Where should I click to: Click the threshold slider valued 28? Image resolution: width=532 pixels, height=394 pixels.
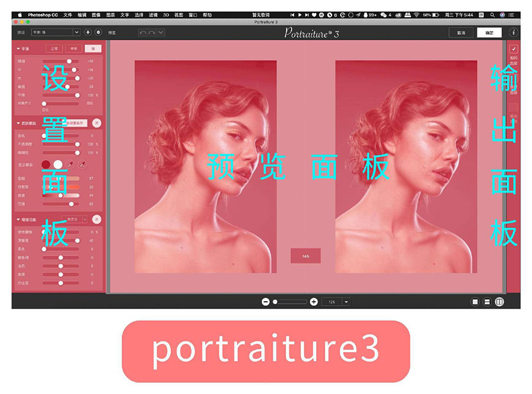[x=61, y=87]
